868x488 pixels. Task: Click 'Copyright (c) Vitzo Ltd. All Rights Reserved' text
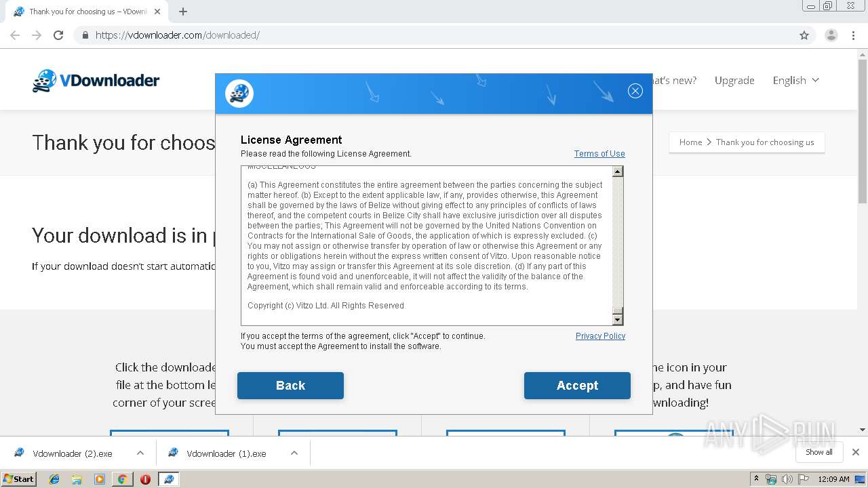pos(325,306)
